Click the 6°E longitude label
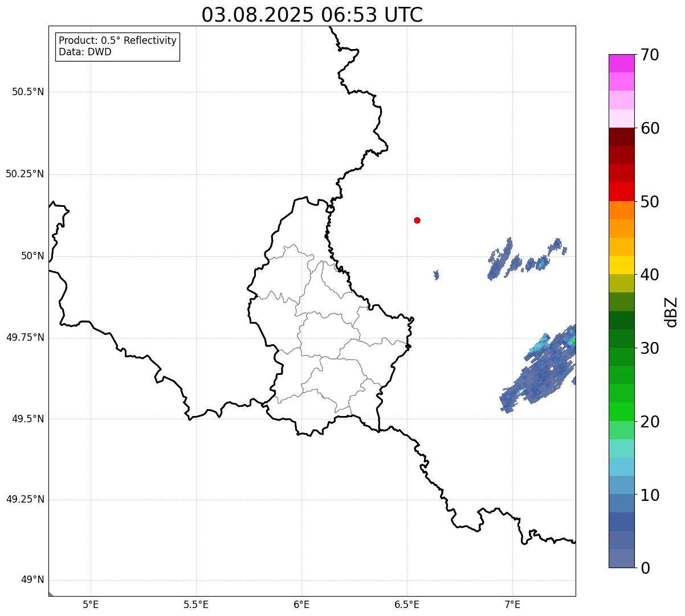The image size is (685, 616). click(x=301, y=605)
